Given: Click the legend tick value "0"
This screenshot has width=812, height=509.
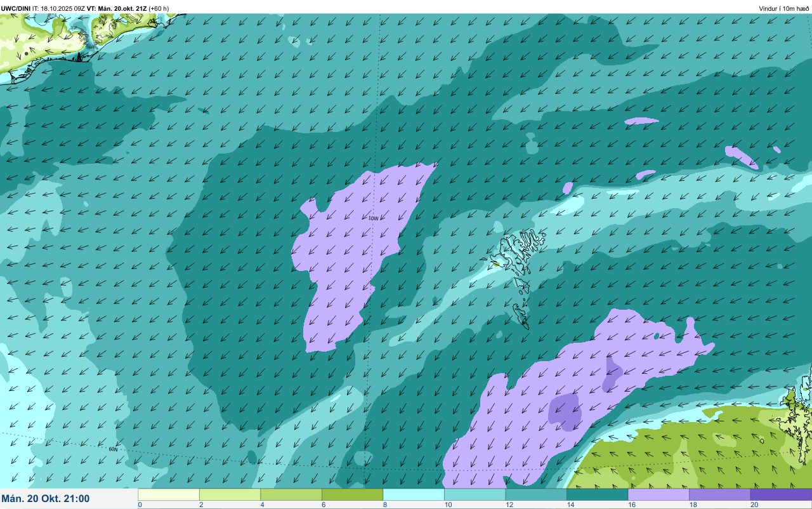Looking at the screenshot, I should click(140, 505).
